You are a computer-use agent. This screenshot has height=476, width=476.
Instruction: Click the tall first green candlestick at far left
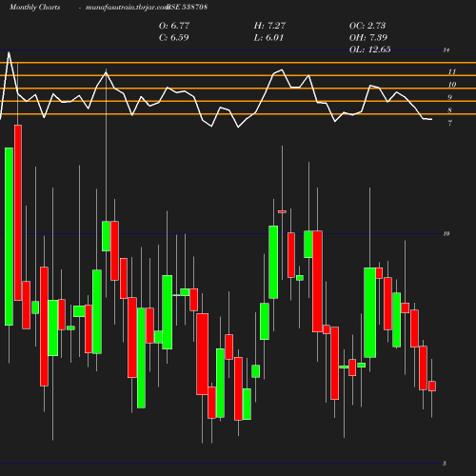(x=9, y=236)
